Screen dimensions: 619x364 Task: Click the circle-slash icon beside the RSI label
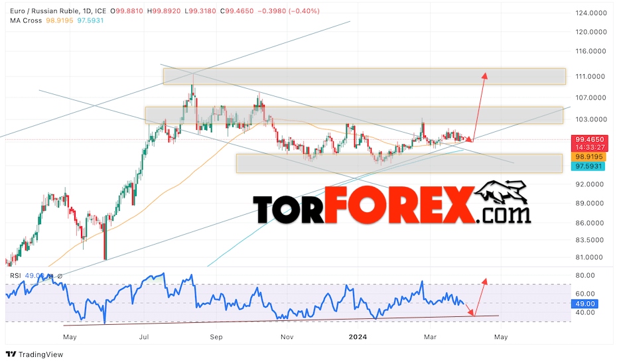[60, 276]
